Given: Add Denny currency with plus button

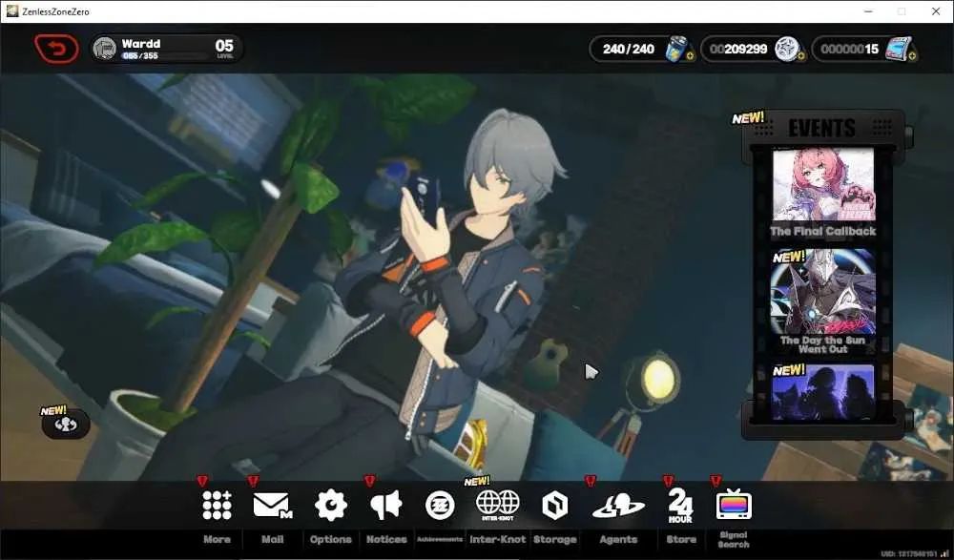Looking at the screenshot, I should coord(800,56).
